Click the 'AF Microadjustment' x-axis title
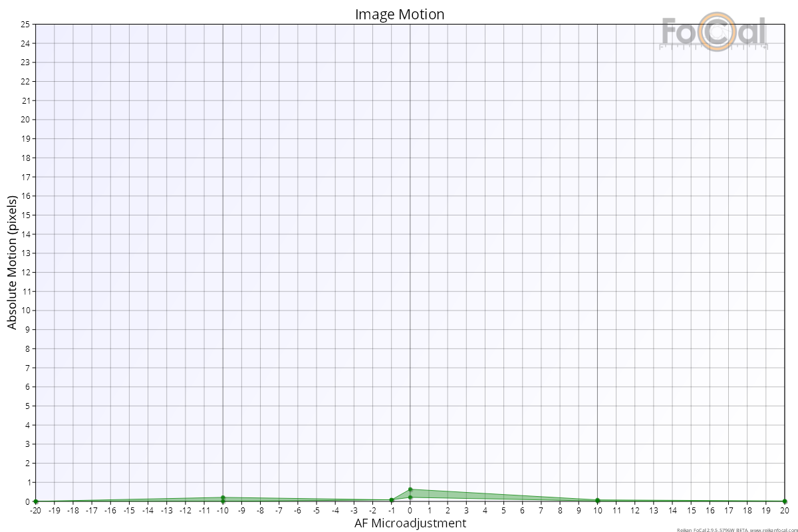Viewport: 798px width, 532px height. [x=410, y=523]
